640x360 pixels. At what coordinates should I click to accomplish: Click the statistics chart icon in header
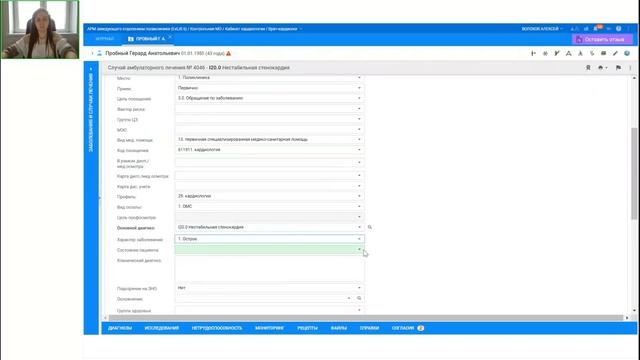coord(586,29)
